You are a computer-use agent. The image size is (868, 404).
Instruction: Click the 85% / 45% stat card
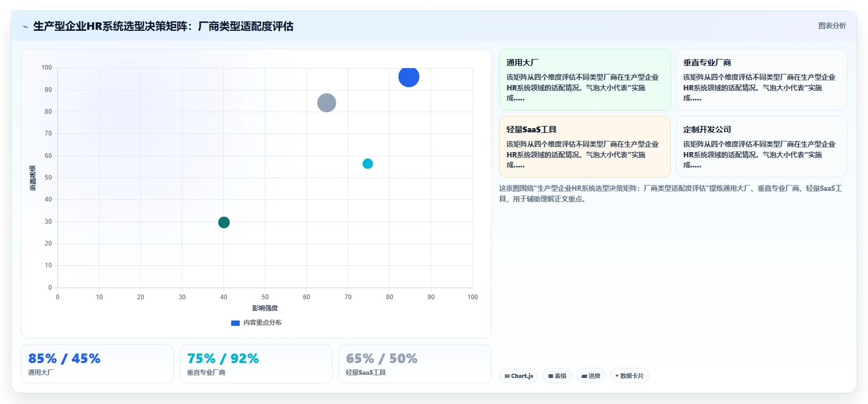(x=97, y=364)
